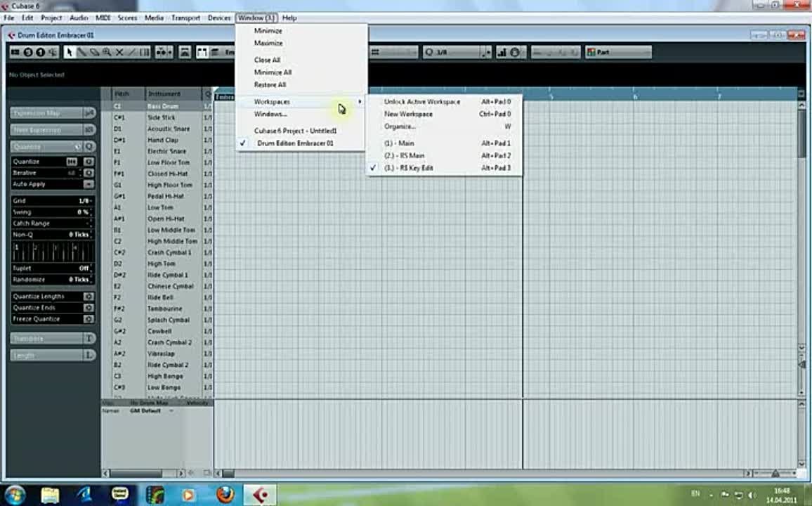Select the Zoom tool

pos(105,51)
